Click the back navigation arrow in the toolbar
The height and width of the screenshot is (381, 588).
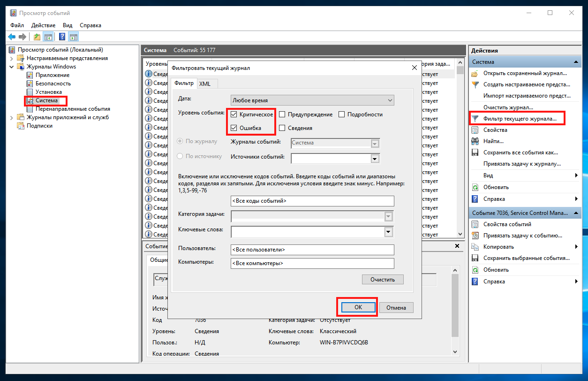pos(12,37)
